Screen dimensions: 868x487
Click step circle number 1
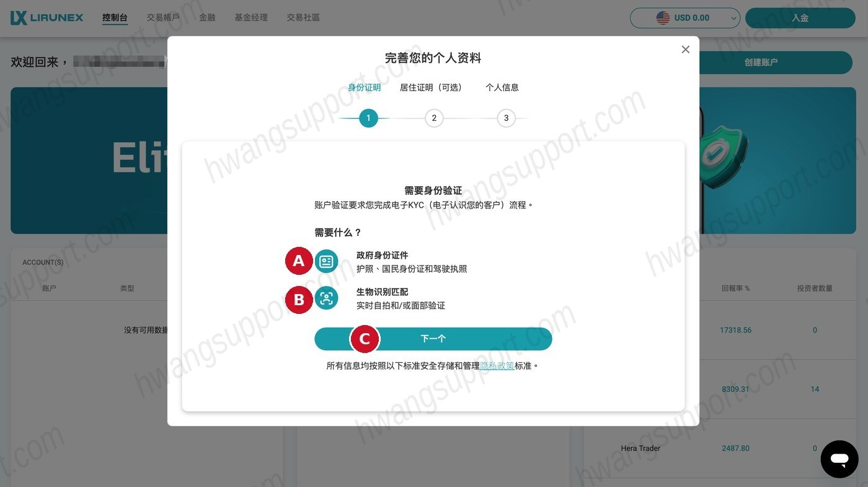(368, 118)
